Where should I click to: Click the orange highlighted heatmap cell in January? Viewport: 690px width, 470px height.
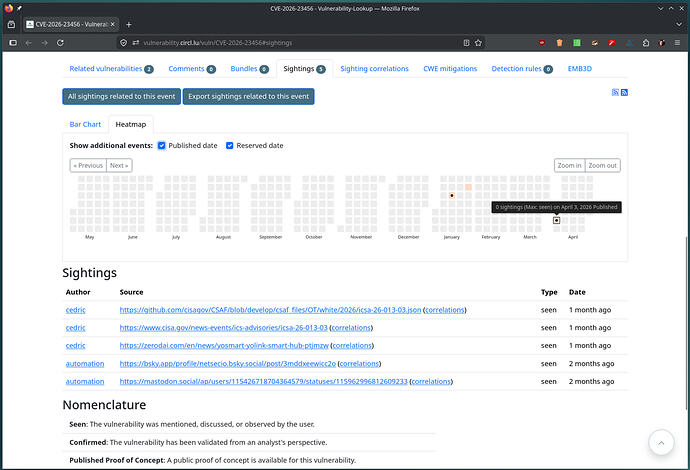click(x=467, y=187)
